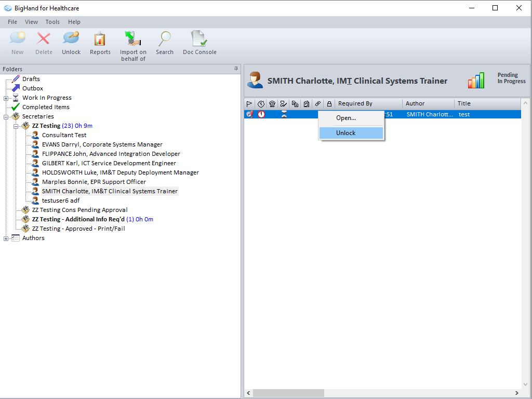Select GILBERT Karl, ICT Service Development Engineer
The image size is (532, 399).
[x=109, y=163]
